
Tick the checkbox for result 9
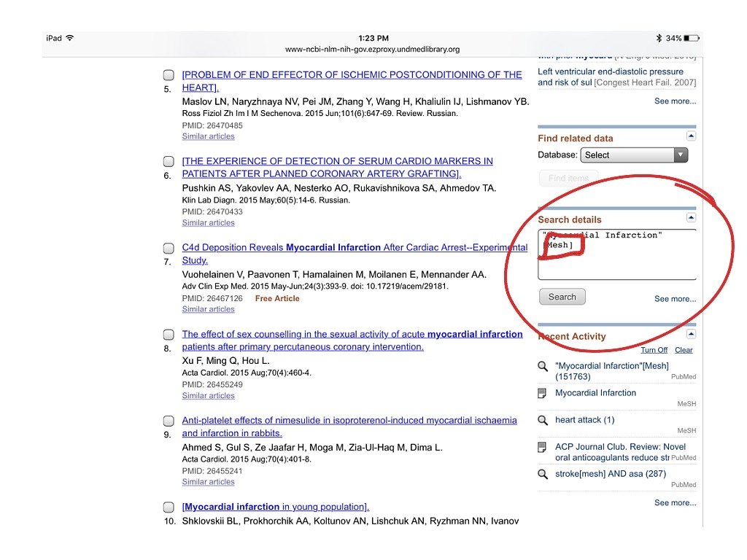[169, 421]
